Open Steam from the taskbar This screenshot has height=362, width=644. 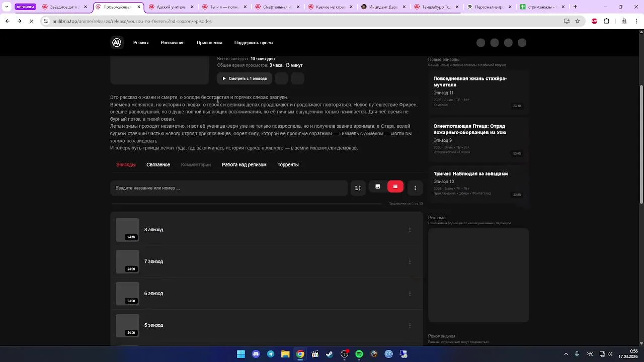pos(330,354)
